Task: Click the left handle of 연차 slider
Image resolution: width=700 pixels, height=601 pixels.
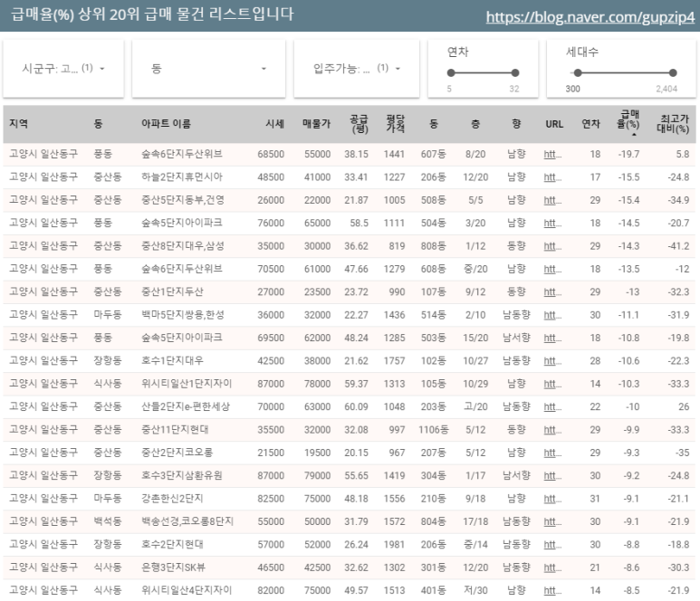Action: [451, 72]
